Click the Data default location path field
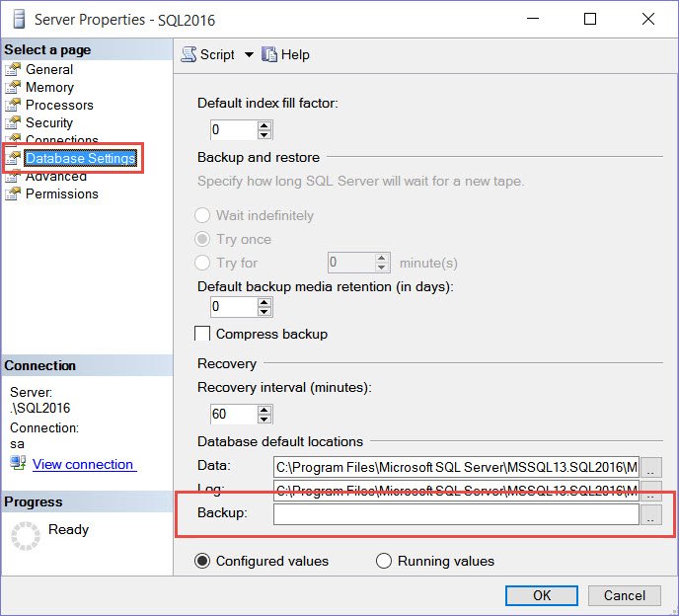 pyautogui.click(x=456, y=467)
